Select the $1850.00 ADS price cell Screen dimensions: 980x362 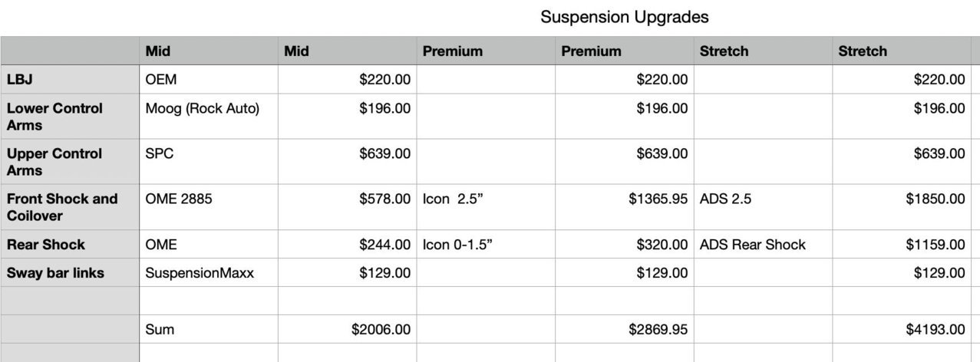(902, 207)
